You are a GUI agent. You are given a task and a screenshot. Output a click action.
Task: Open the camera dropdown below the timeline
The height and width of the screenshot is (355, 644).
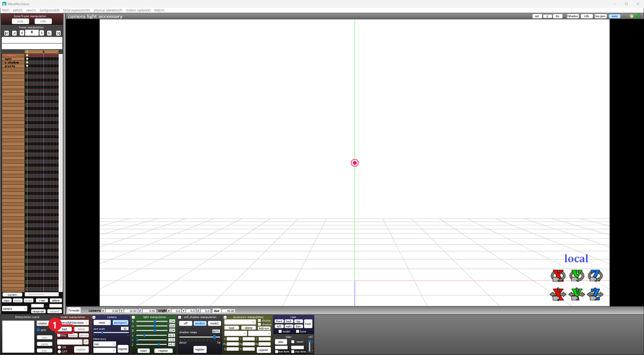(14, 309)
